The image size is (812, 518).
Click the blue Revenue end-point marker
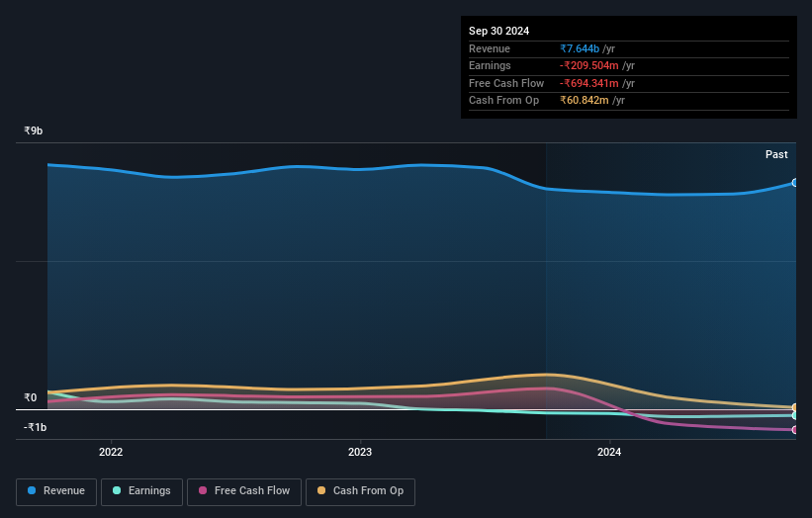[x=795, y=183]
